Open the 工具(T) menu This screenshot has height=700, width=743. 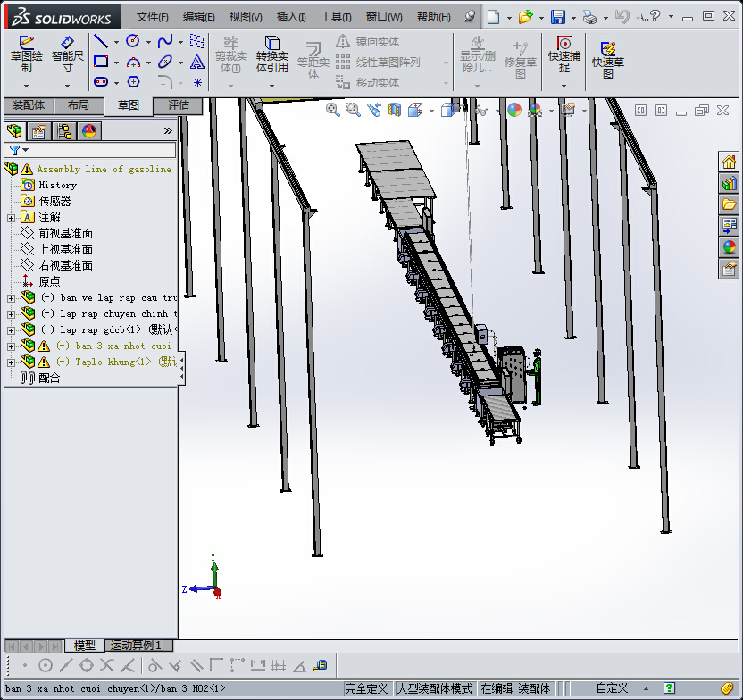336,17
